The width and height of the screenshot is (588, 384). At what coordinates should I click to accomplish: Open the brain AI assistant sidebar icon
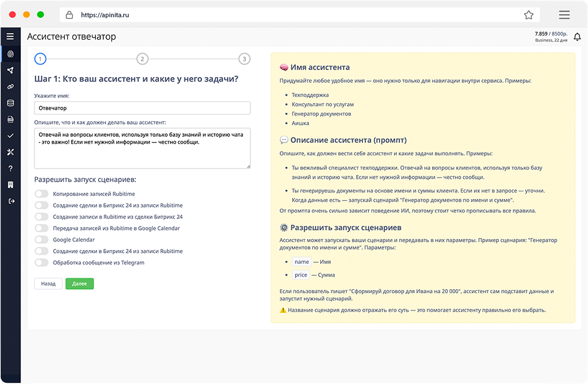[x=10, y=54]
